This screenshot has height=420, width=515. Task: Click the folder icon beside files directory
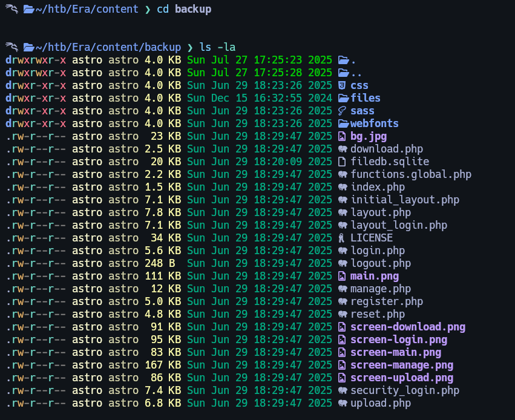[x=344, y=98]
